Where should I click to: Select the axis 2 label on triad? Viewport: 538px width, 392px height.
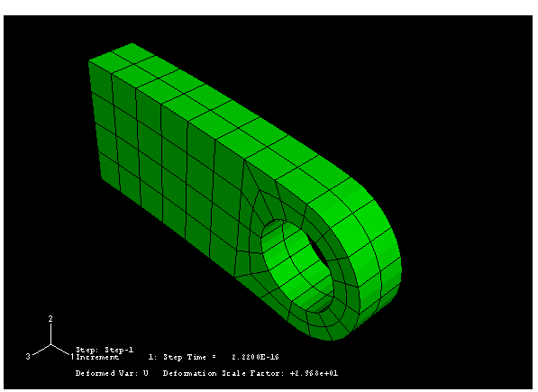[x=50, y=319]
